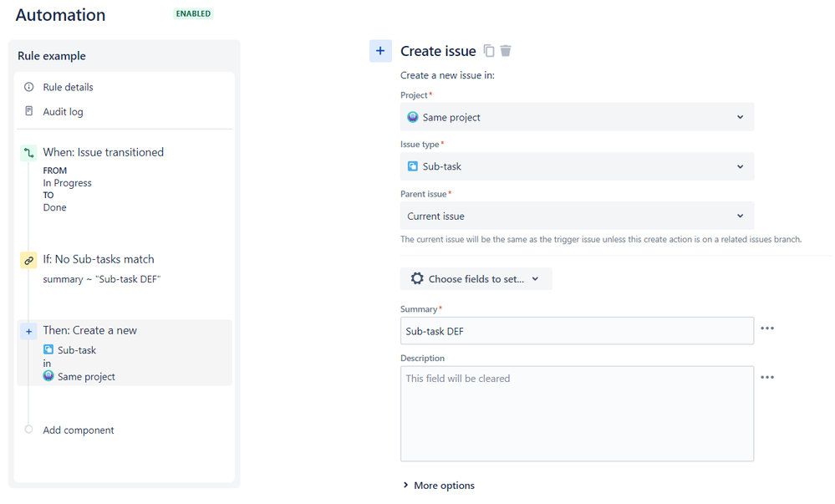
Task: Click the duplicate component copy icon
Action: point(488,51)
